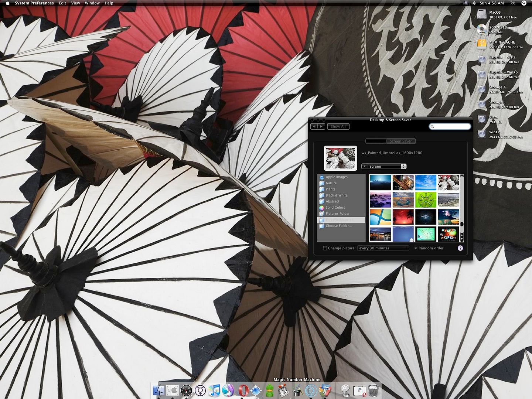Click Choose Folder... in the list

click(x=341, y=226)
